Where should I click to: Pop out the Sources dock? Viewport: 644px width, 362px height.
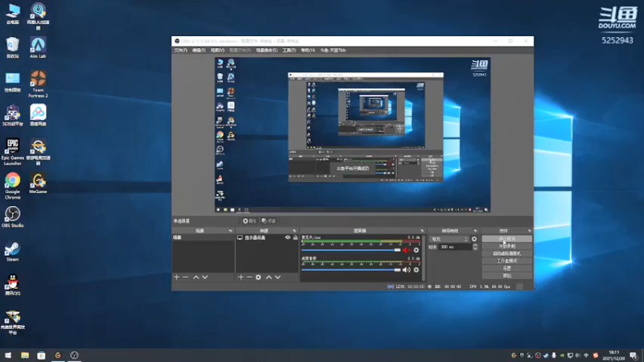coord(294,231)
